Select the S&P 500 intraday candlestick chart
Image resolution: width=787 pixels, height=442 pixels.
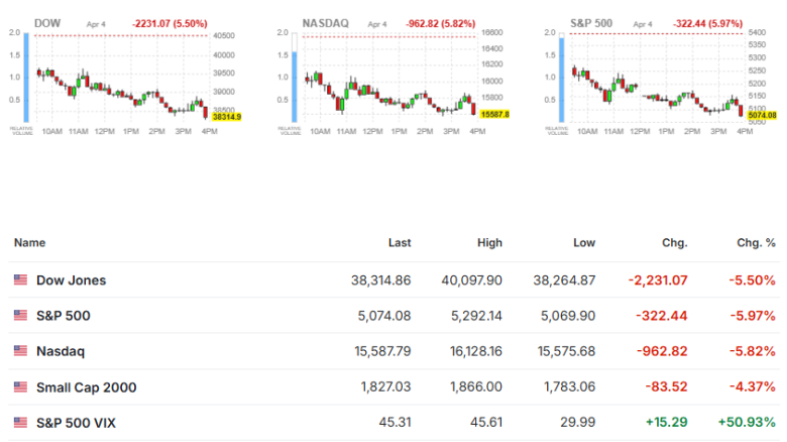point(657,78)
